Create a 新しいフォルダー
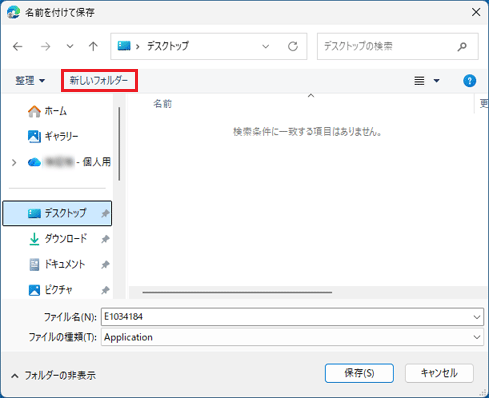 (x=99, y=80)
